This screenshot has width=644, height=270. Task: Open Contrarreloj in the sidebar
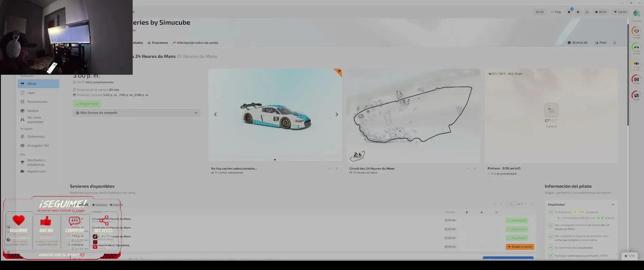coord(38,136)
